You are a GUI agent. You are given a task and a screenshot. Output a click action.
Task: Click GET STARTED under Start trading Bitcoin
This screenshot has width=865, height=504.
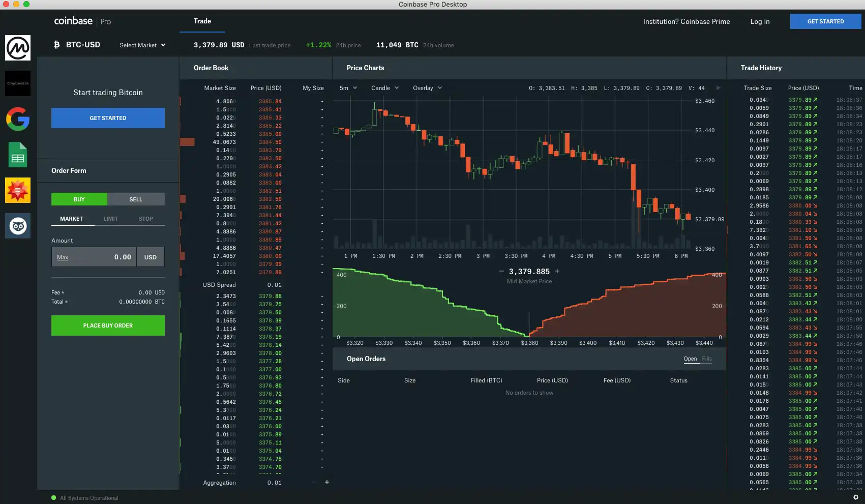coord(108,118)
